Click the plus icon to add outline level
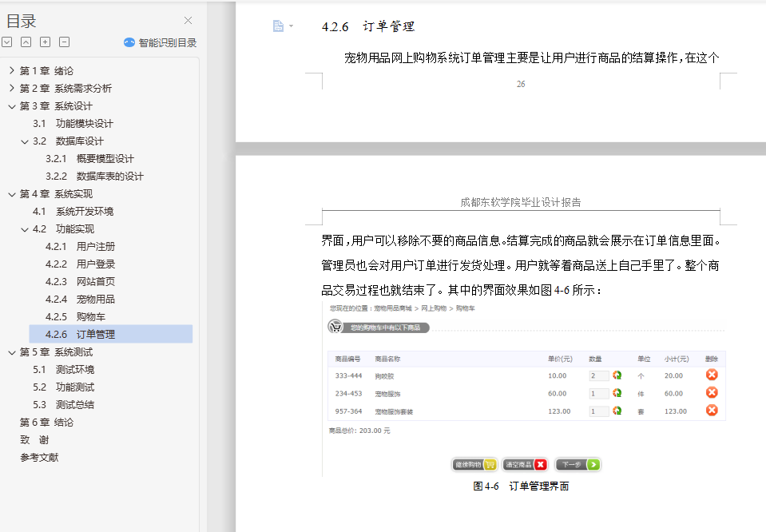The width and height of the screenshot is (766, 532). point(45,42)
